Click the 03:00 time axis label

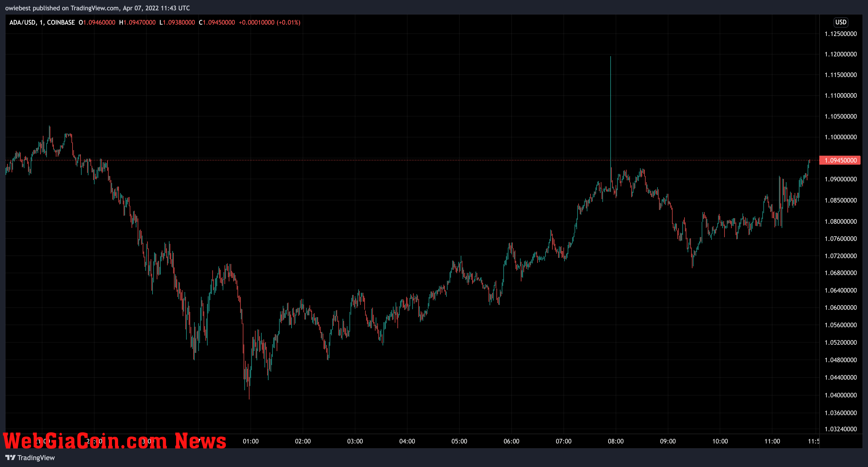point(355,441)
